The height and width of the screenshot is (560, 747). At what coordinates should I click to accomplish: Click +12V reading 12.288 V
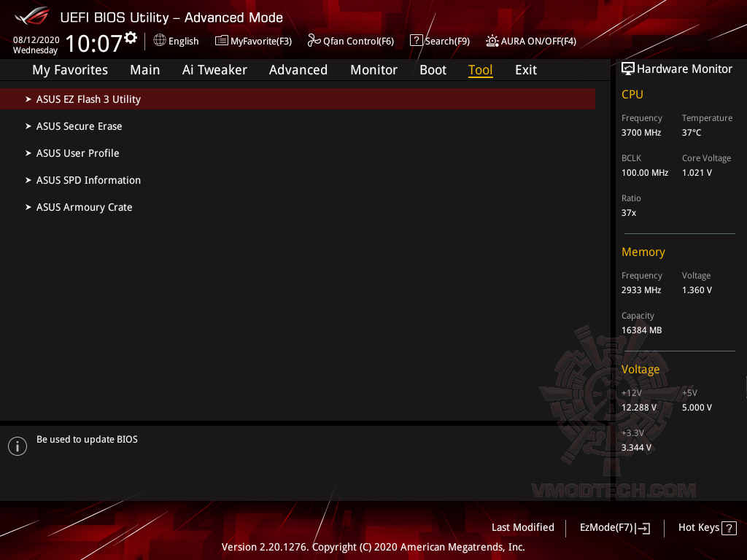638,408
